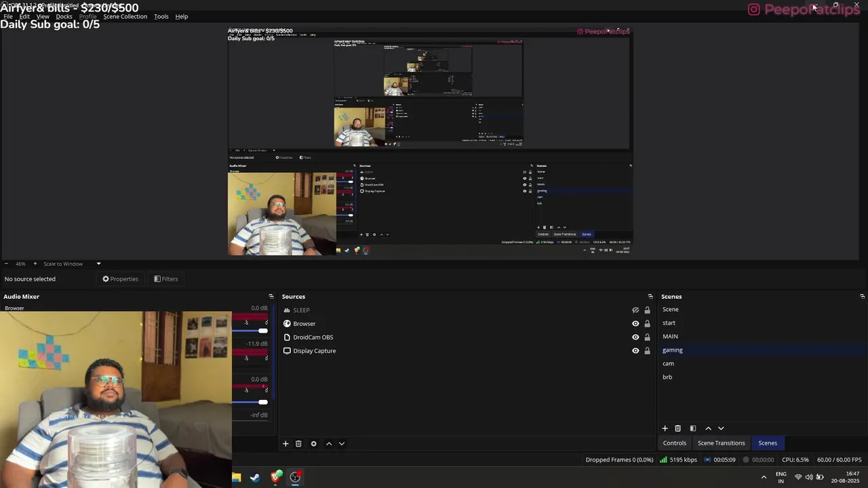Switch to the Controls tab
The width and height of the screenshot is (868, 488).
[675, 443]
